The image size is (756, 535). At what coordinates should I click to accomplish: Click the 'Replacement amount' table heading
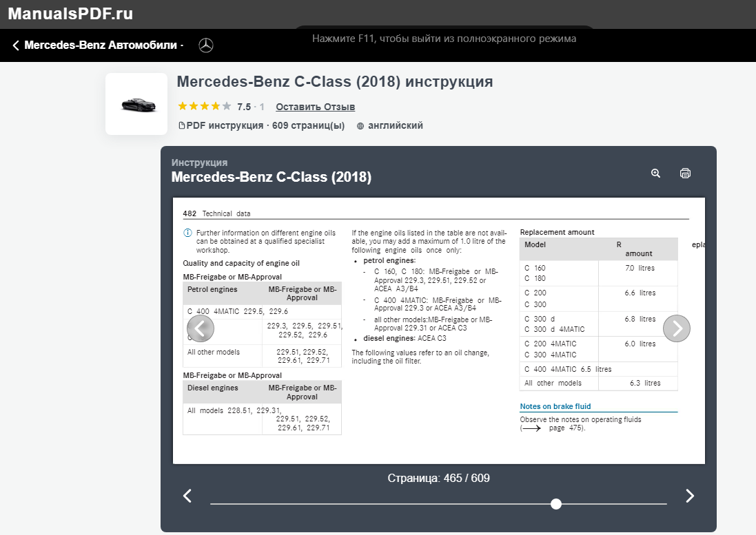pos(557,232)
